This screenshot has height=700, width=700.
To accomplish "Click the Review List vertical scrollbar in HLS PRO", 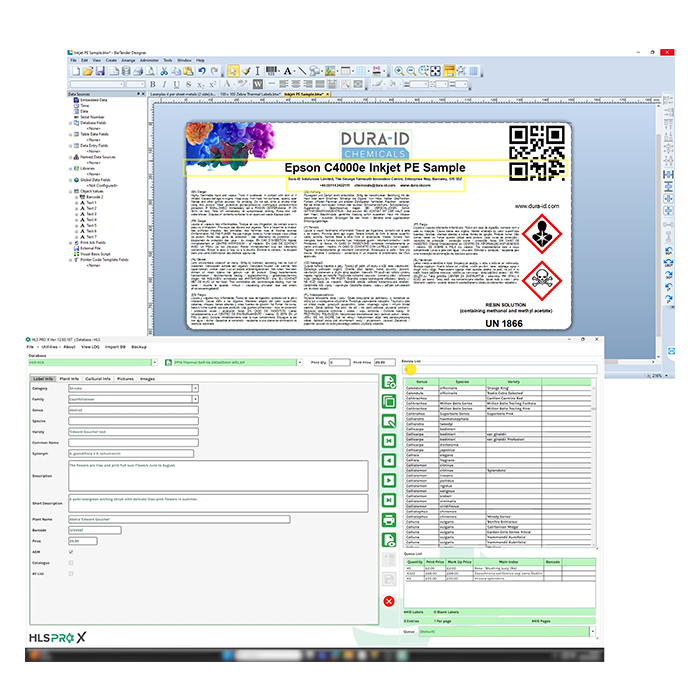I will [593, 467].
